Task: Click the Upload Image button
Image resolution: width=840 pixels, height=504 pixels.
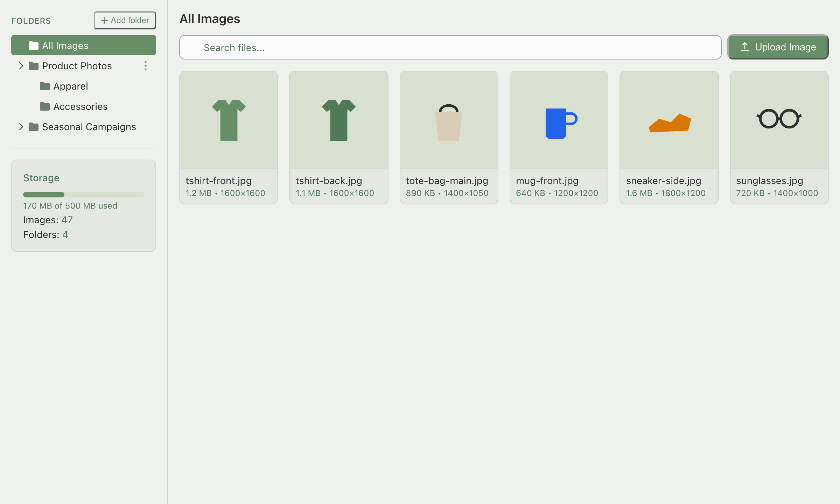Action: coord(778,47)
